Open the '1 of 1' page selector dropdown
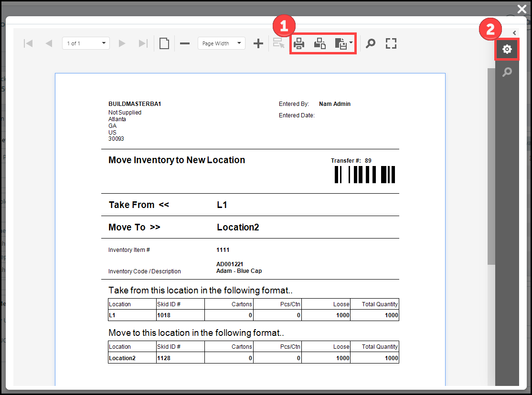The image size is (532, 395). click(x=86, y=43)
